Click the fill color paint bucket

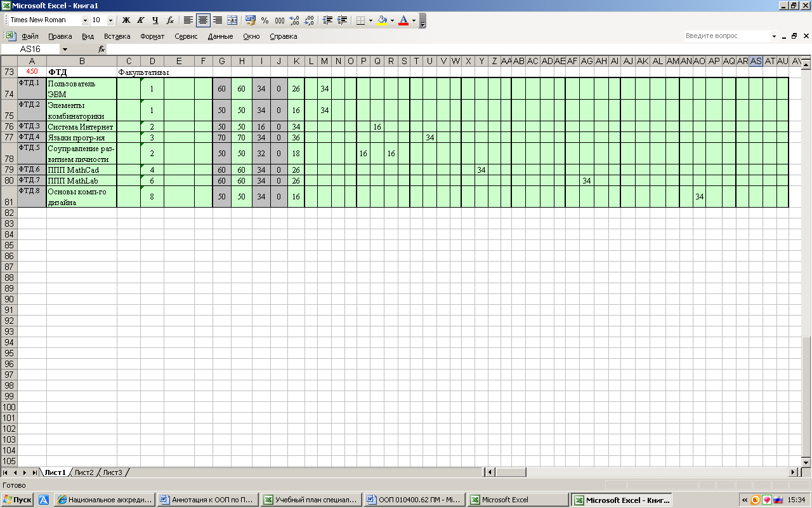click(x=382, y=20)
